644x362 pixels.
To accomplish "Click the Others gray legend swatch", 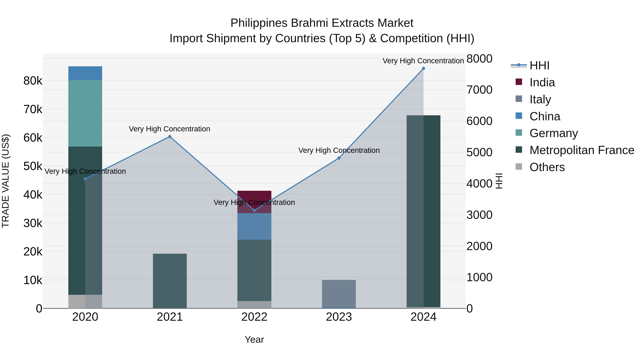I will 519,166.
